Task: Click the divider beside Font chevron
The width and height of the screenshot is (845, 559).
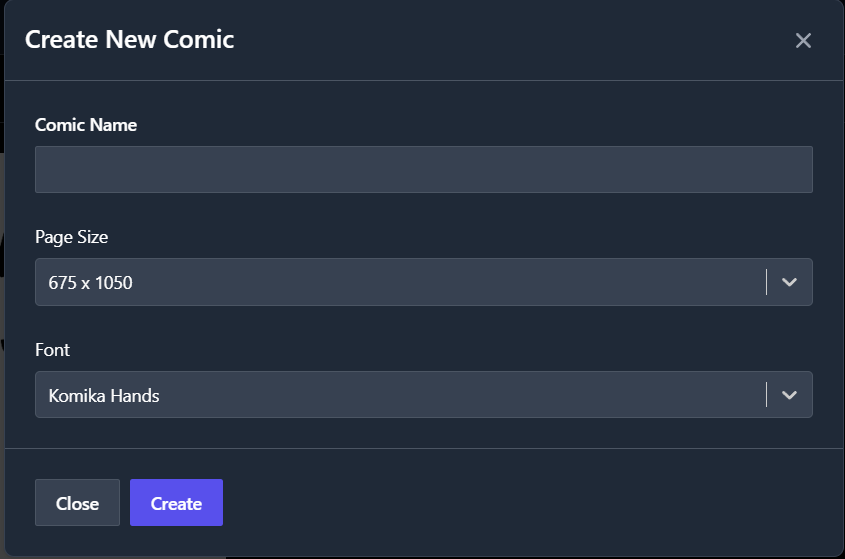Action: tap(766, 395)
